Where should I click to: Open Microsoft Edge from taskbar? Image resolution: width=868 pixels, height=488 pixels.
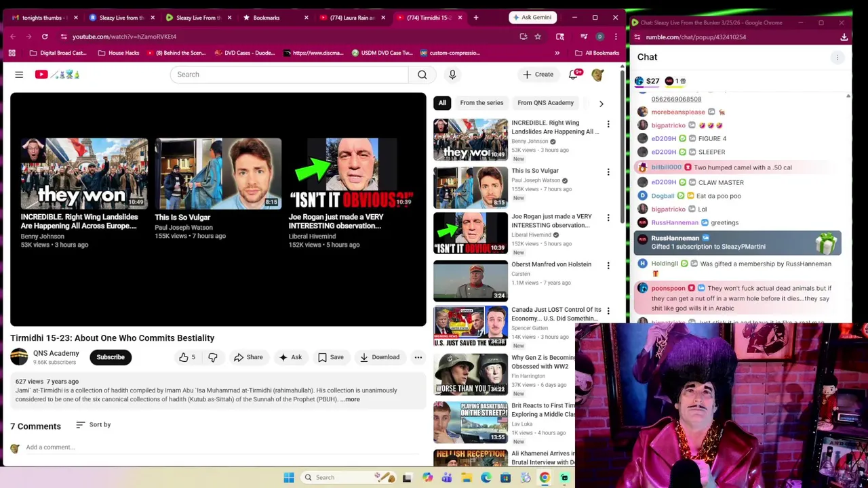486,478
